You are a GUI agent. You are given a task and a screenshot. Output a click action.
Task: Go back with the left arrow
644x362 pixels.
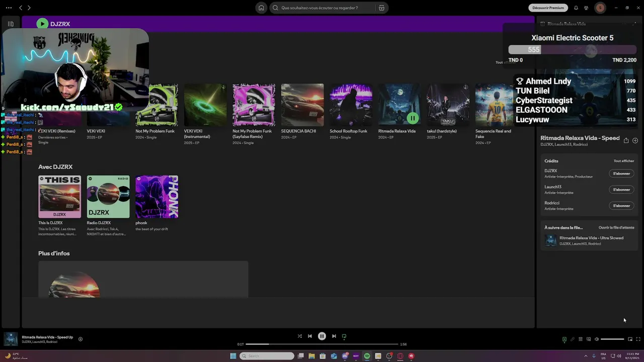(21, 8)
